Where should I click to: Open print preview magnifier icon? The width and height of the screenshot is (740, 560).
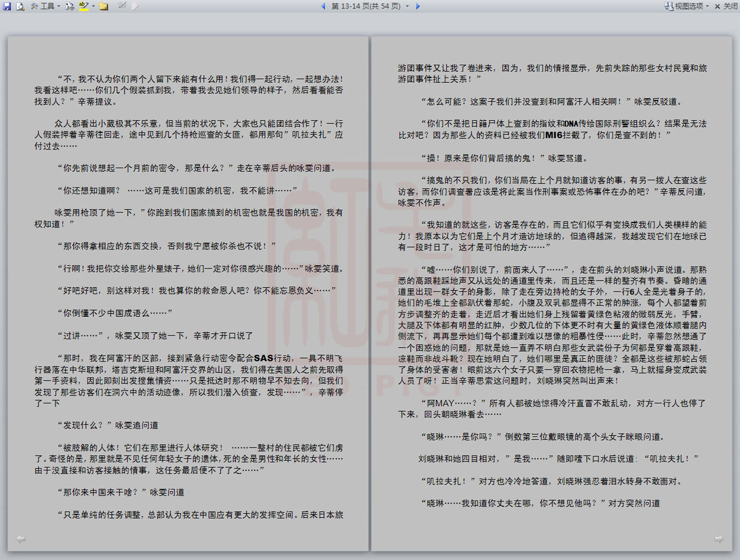pos(20,6)
